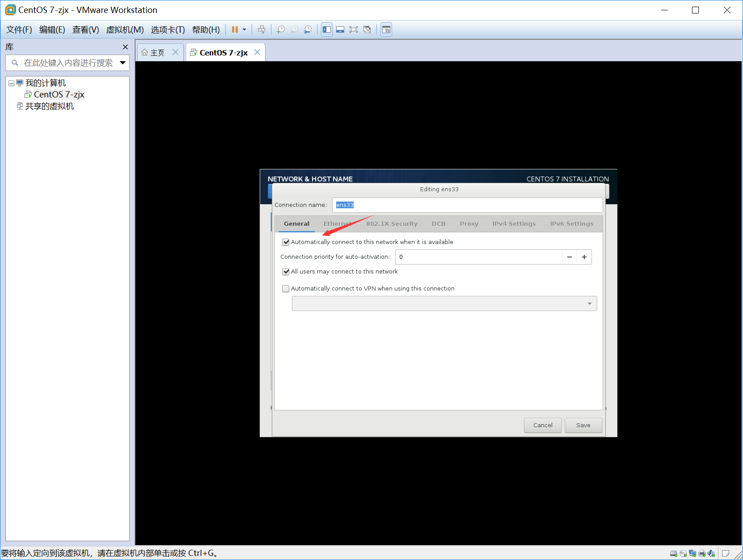Send Ctrl+Alt+Del to the virtual machine
This screenshot has width=743, height=560.
(262, 29)
